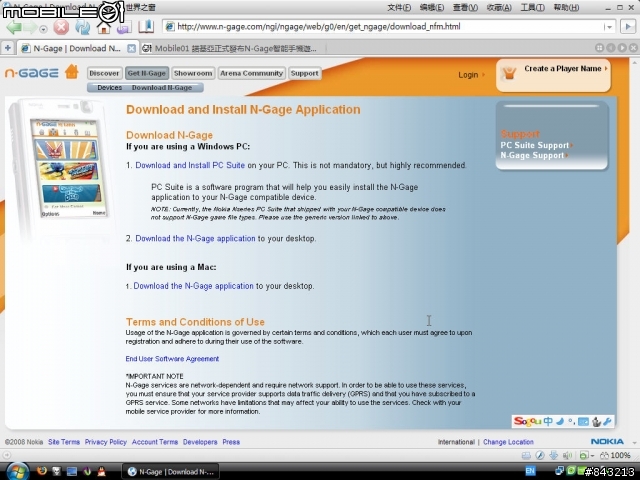Click Sogou 中 language toggle
640x480 pixels.
[548, 421]
